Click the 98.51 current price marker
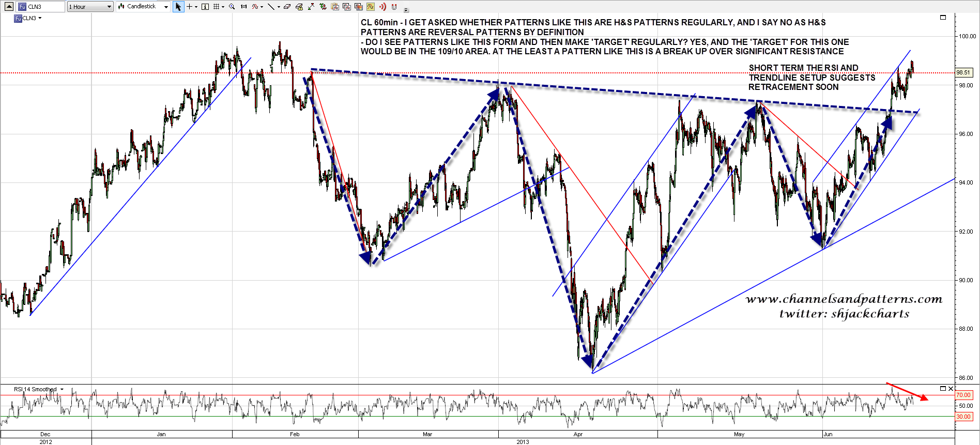This screenshot has height=445, width=980. tap(963, 73)
